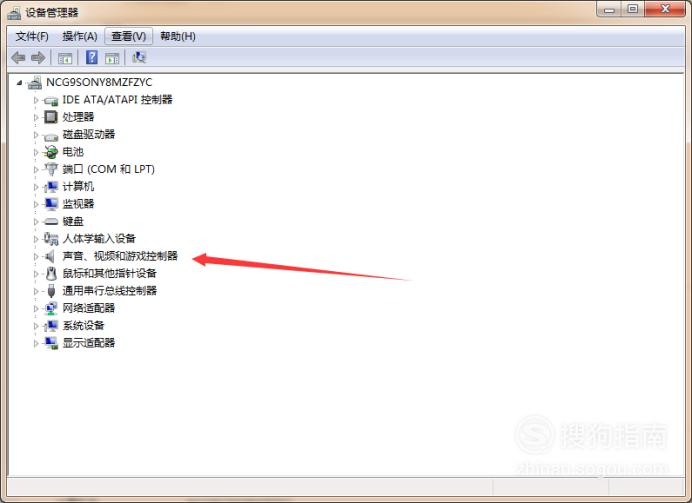This screenshot has height=503, width=692.
Task: Expand the 显示适配器 node
Action: pyautogui.click(x=36, y=343)
